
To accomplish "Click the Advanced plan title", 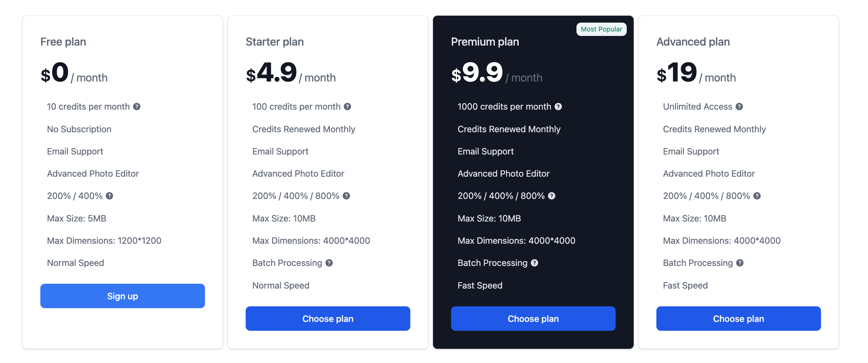I will click(x=693, y=42).
